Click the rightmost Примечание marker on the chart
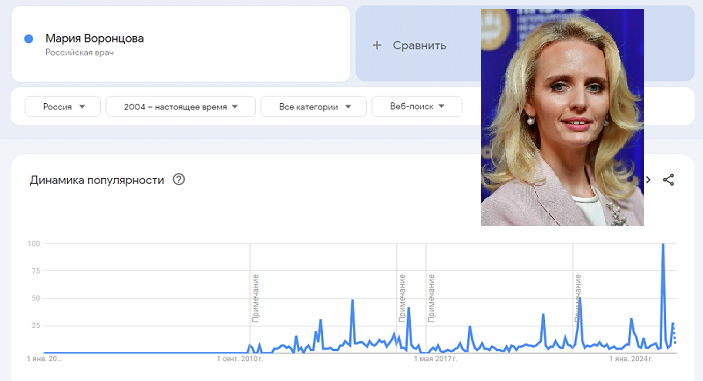Viewport: 703px width, 381px height. (x=578, y=298)
